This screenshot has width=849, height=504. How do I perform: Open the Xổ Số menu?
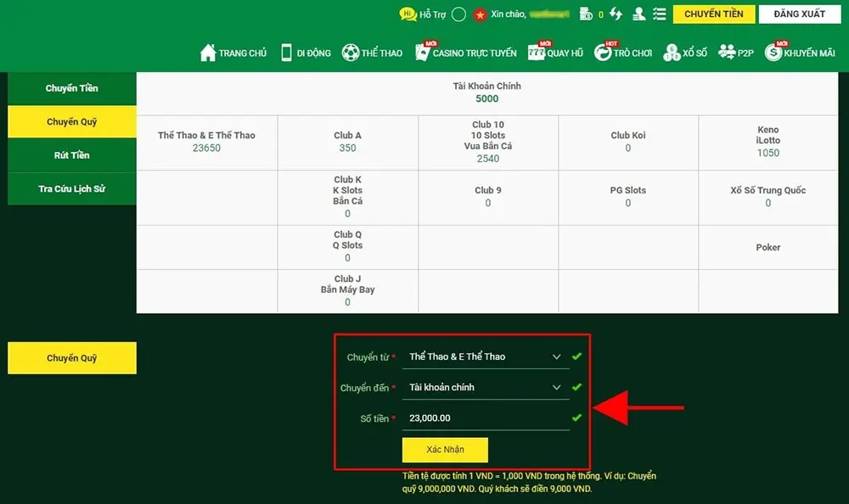[685, 53]
